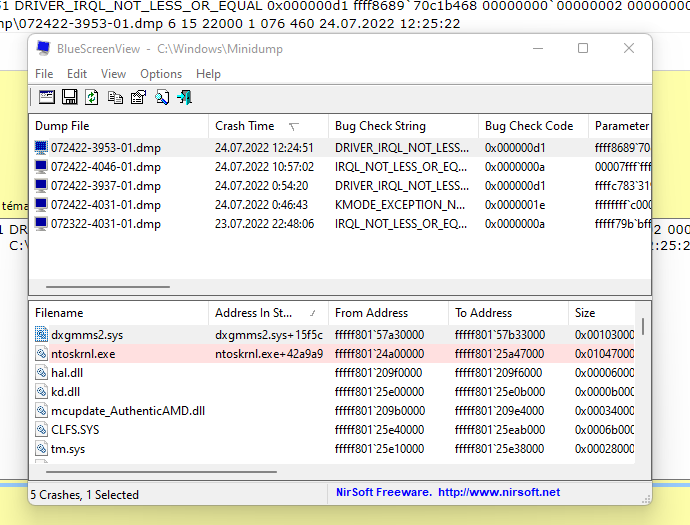The width and height of the screenshot is (690, 525).
Task: Click the Copy Selected Items icon
Action: coord(115,97)
